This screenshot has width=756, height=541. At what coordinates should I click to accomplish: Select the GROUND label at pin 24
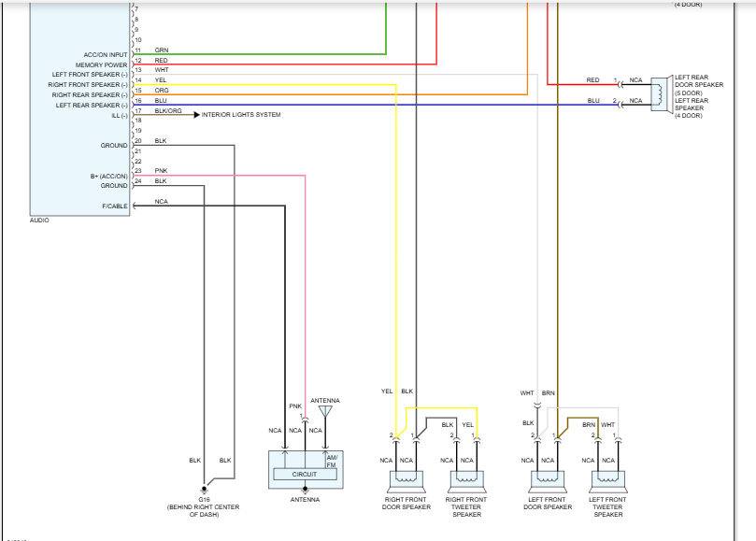[x=114, y=186]
